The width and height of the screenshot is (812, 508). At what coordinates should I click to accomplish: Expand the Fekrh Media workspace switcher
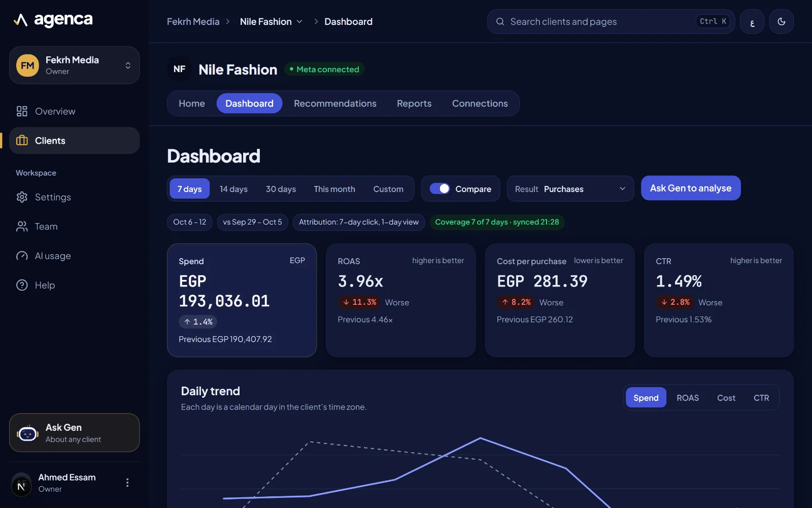pos(74,66)
